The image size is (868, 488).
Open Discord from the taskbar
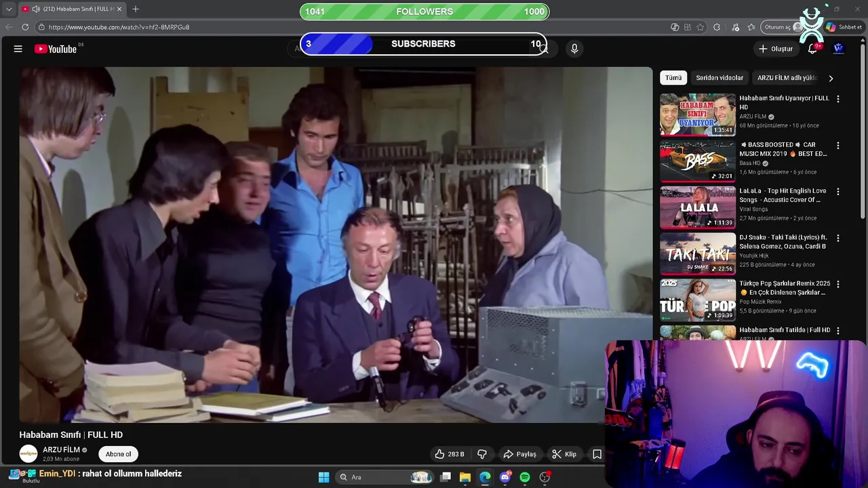pyautogui.click(x=505, y=477)
